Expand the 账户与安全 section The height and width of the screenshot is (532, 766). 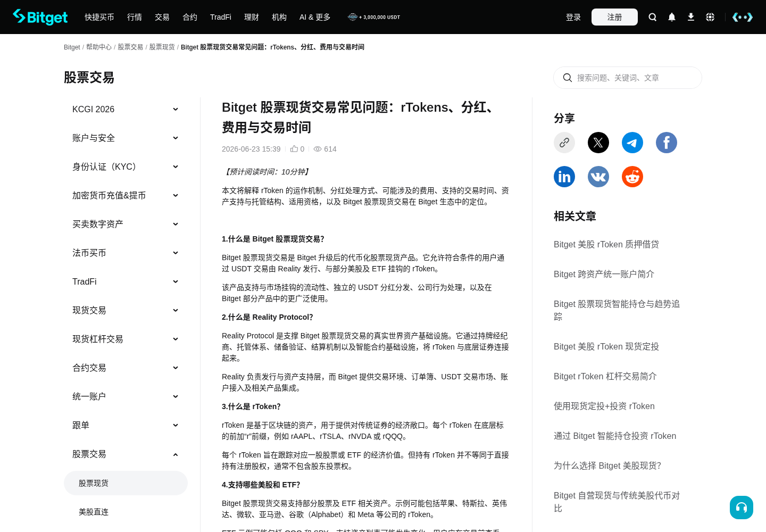126,138
